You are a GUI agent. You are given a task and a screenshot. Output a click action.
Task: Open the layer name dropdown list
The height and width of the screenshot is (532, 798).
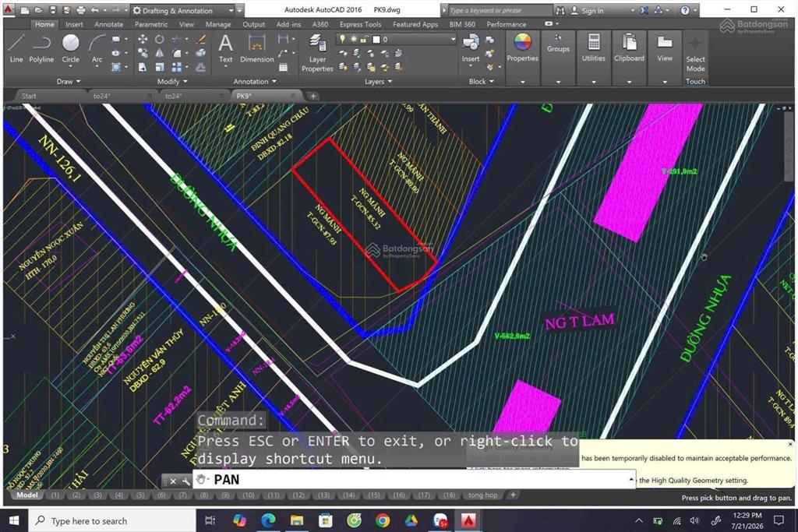(x=453, y=39)
